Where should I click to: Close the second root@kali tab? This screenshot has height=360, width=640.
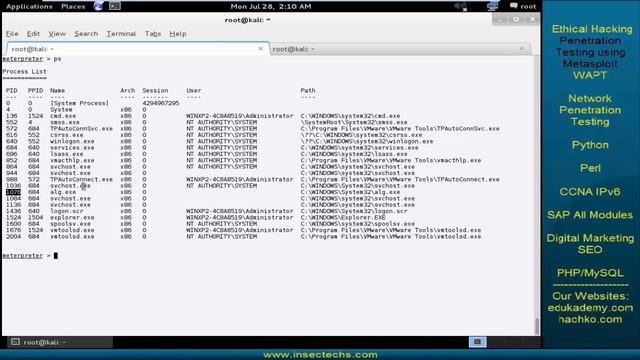coord(521,49)
